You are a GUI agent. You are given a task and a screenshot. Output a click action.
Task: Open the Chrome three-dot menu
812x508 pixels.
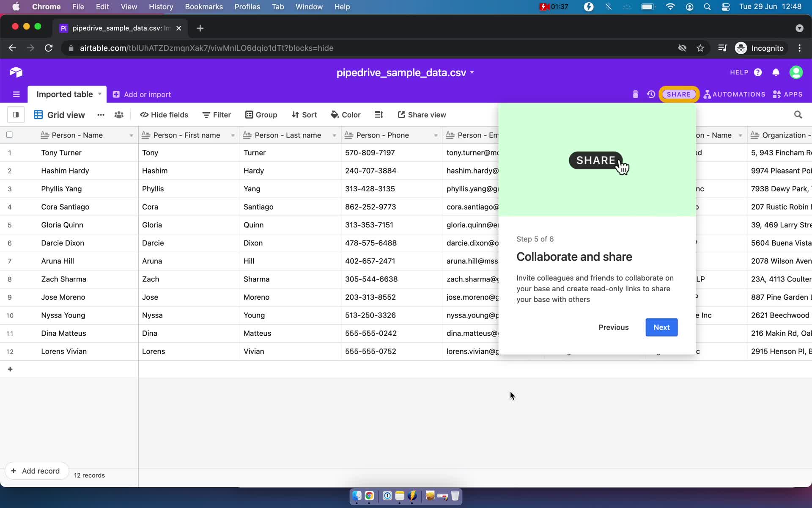click(x=799, y=48)
